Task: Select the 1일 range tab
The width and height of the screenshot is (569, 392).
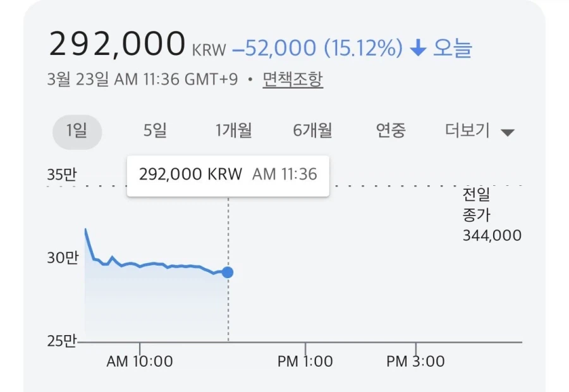Action: point(77,131)
